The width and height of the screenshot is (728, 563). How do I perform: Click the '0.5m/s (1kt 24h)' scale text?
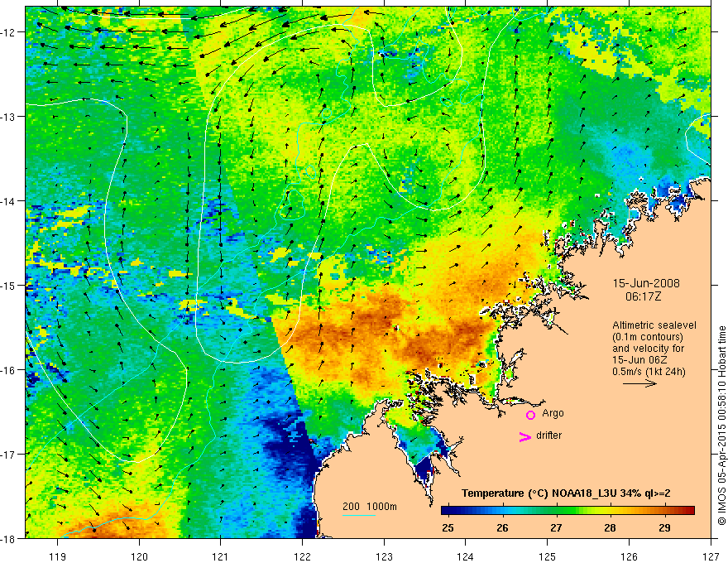(x=649, y=372)
